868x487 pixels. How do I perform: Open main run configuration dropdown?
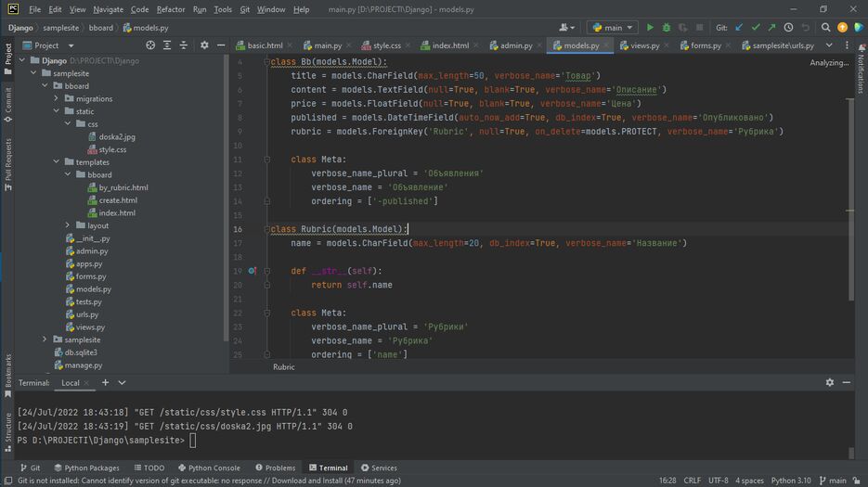coord(613,27)
